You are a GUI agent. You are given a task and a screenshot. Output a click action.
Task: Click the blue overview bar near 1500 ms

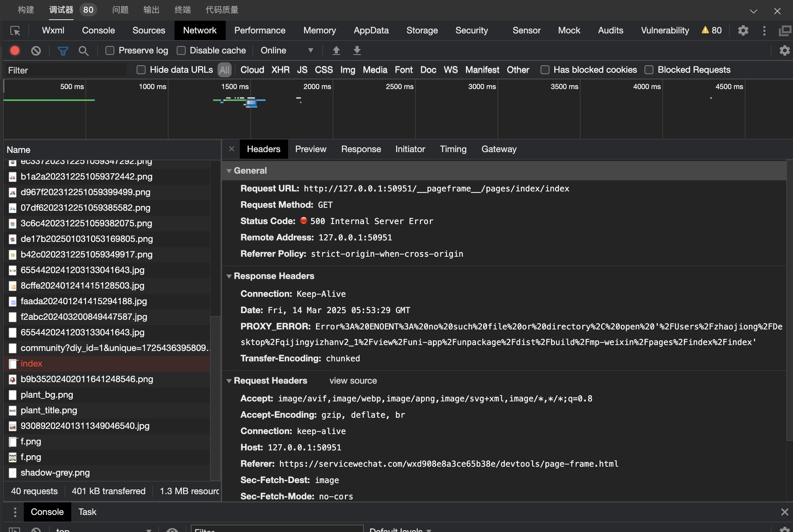coord(252,103)
